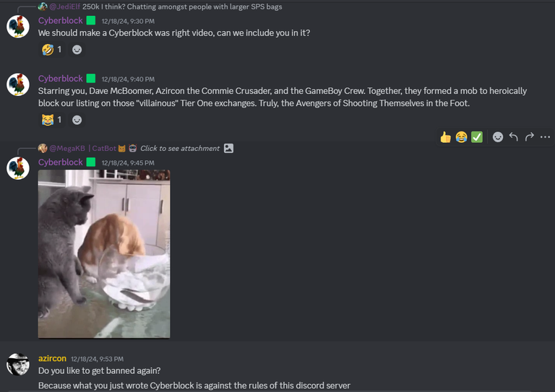
Task: Toggle the rolling-laughing emoji reaction
Action: 52,50
